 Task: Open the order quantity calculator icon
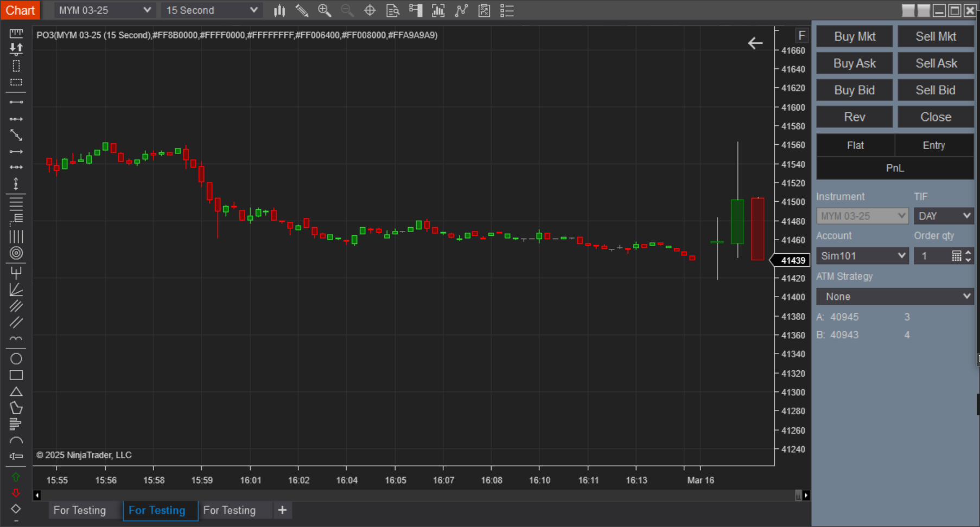coord(957,256)
